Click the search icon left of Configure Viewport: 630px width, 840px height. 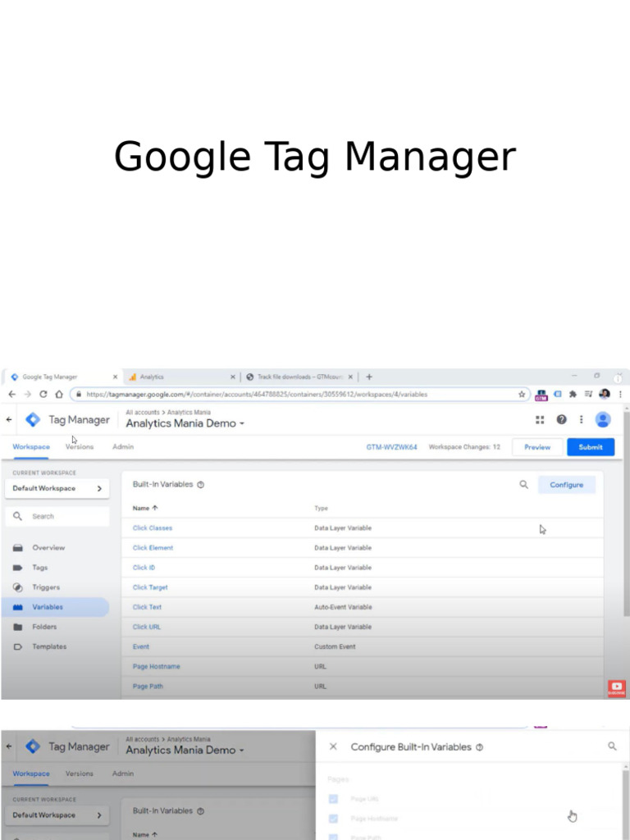[x=523, y=484]
